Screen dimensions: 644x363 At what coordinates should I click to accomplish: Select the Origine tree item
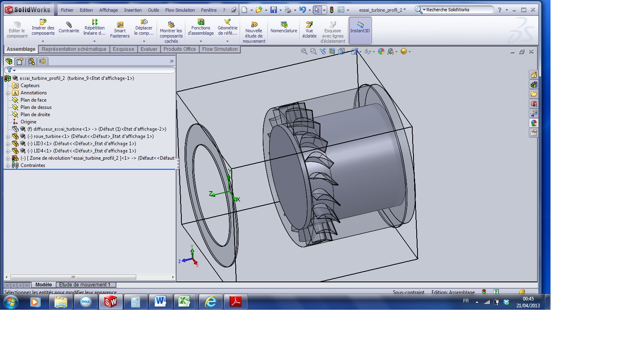point(28,122)
